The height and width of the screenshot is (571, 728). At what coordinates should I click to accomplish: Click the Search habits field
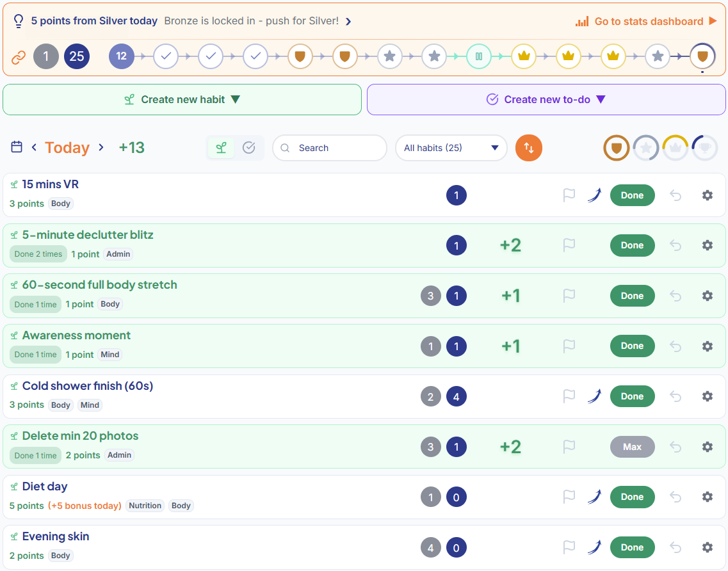330,148
